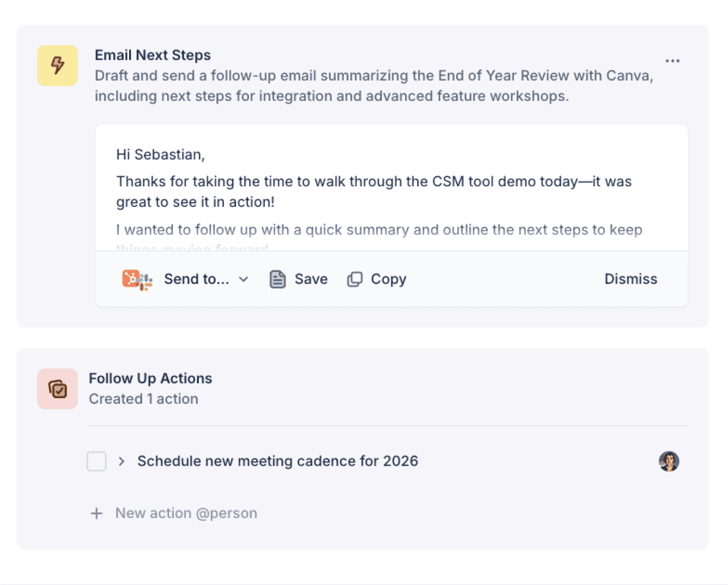Click the Copy overlapping-squares icon

point(355,279)
